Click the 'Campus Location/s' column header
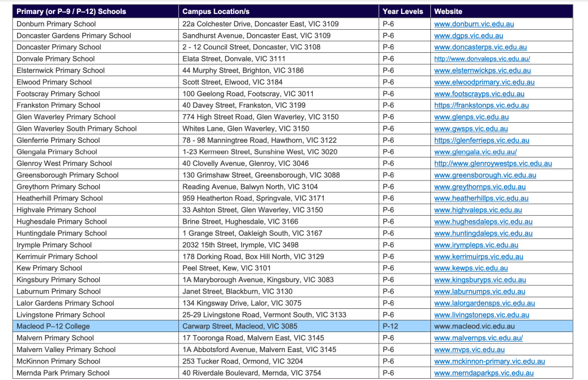The height and width of the screenshot is (380, 588). pyautogui.click(x=216, y=12)
